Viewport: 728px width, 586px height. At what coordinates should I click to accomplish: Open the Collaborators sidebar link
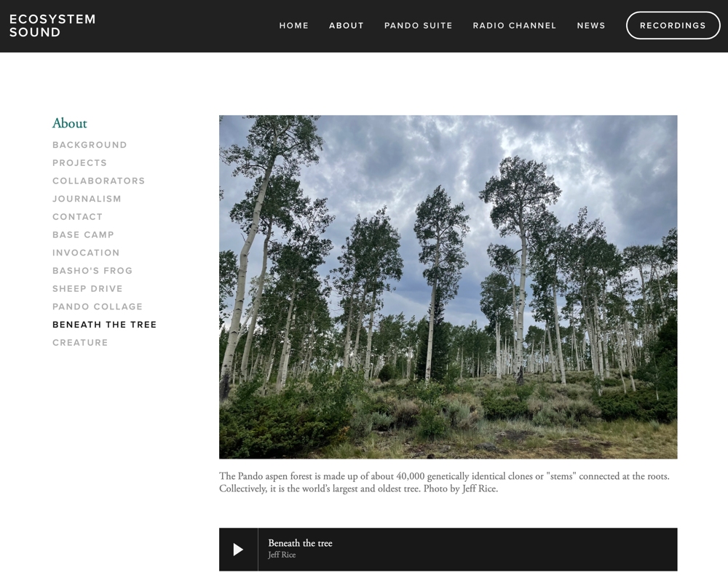point(99,181)
